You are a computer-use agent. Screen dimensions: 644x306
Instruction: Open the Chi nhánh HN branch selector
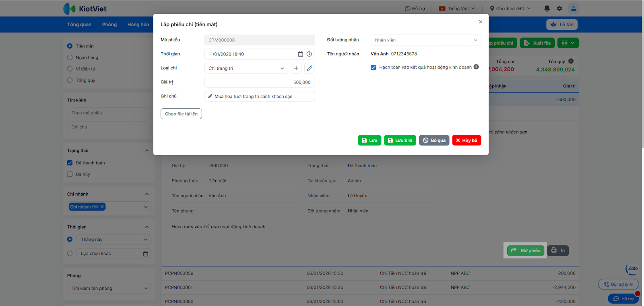(x=510, y=8)
